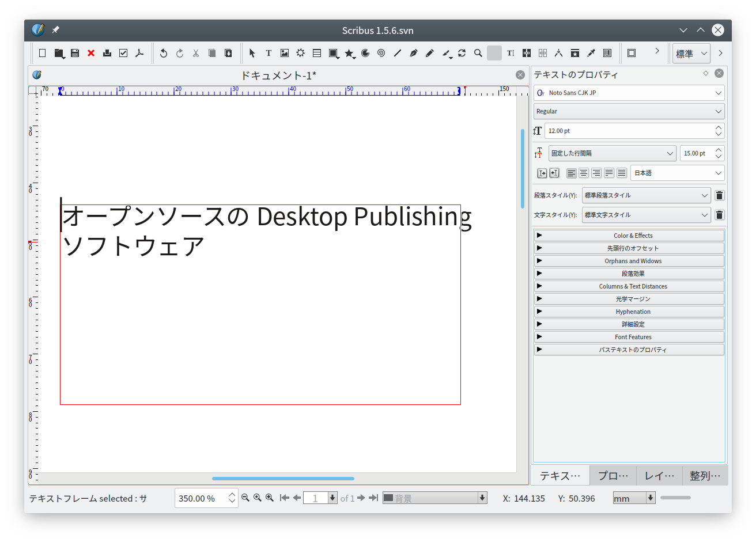Expand the Color & Effects section
The height and width of the screenshot is (542, 756).
(629, 236)
